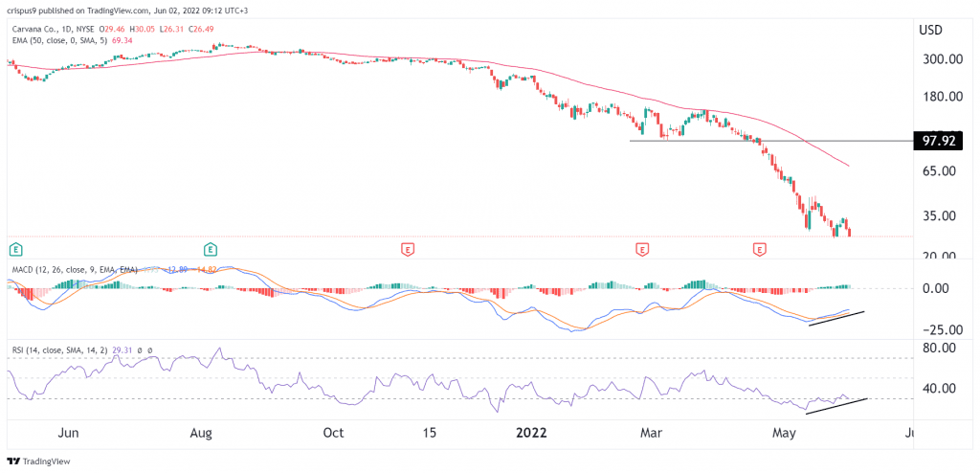Screen dimensions: 980x473
Task: Click the 2022 label on time axis
Action: 529,433
